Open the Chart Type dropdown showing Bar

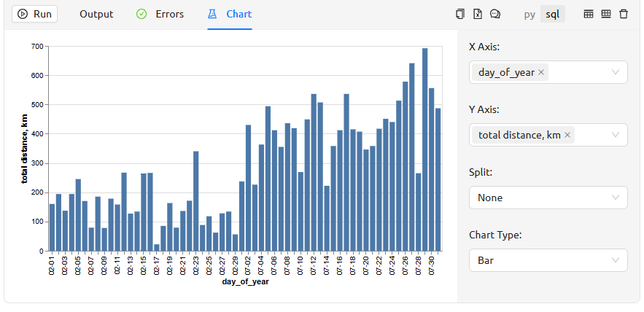(548, 260)
